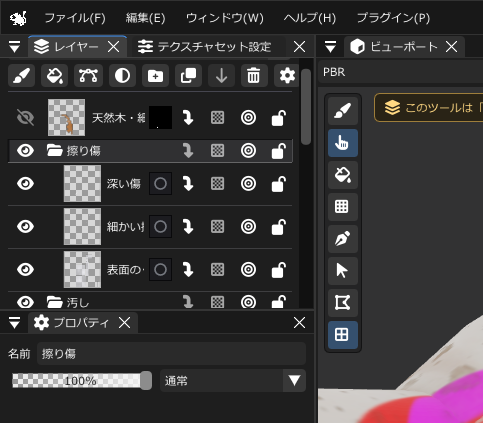This screenshot has height=423, width=483.
Task: Collapse the 擦り傷 folder
Action: pos(55,151)
